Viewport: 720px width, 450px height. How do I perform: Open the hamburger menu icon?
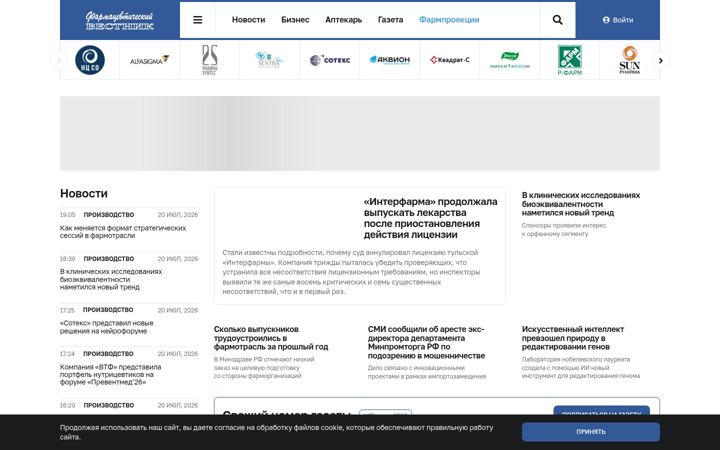(197, 20)
